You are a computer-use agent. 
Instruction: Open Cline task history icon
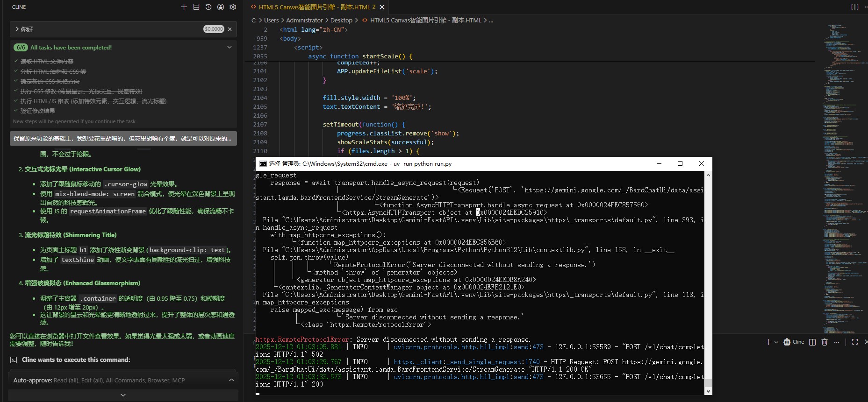[208, 7]
